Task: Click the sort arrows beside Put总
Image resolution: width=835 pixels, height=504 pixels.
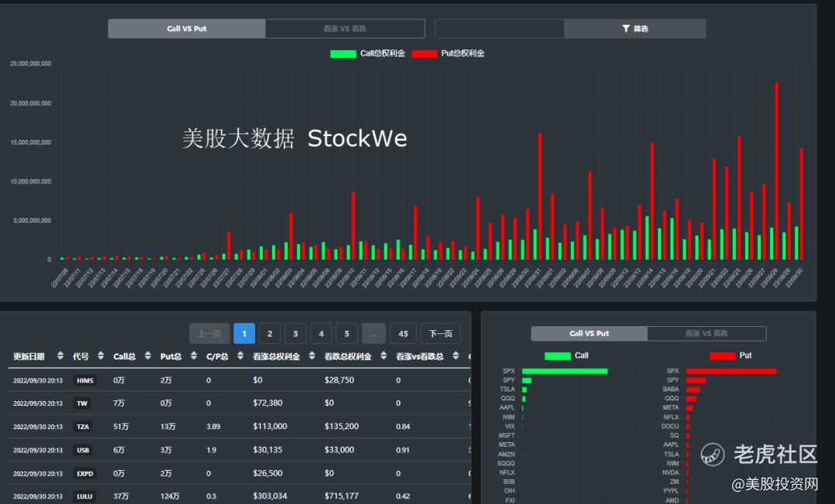Action: tap(194, 356)
